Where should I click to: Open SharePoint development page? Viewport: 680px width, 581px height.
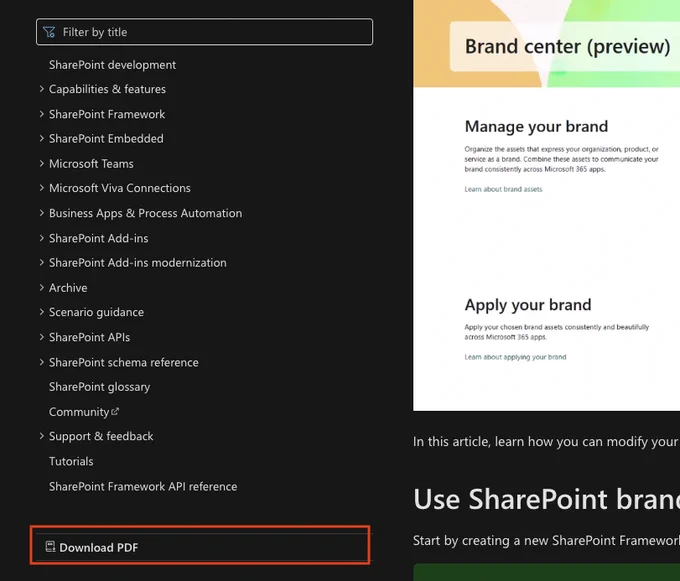[112, 65]
